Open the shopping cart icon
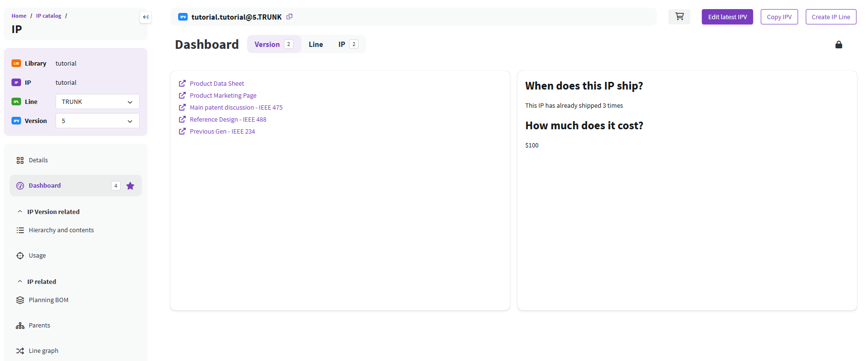 coord(679,17)
